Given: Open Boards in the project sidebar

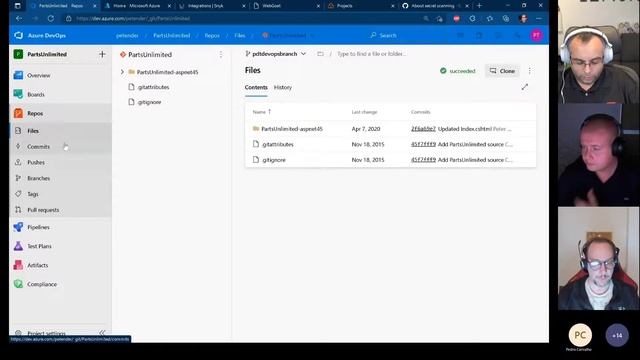Looking at the screenshot, I should click(x=36, y=94).
